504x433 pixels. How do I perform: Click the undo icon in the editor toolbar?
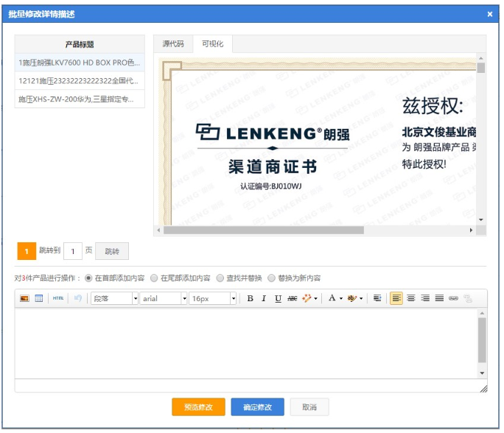(x=78, y=298)
